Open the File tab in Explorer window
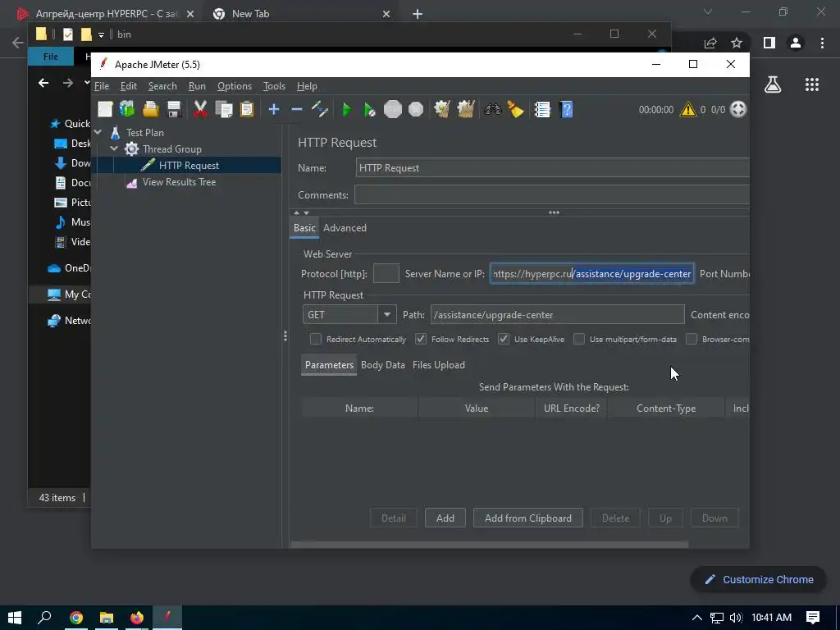 (x=50, y=57)
